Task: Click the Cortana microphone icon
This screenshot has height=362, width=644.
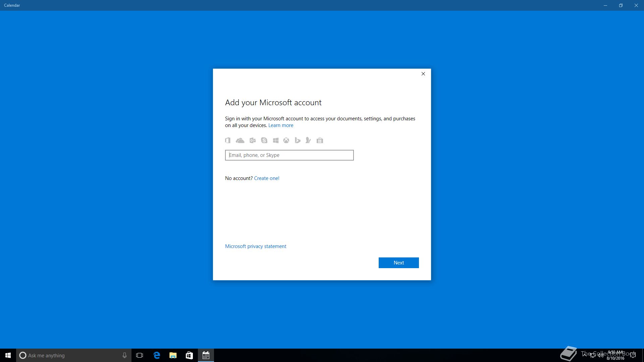Action: (x=124, y=355)
